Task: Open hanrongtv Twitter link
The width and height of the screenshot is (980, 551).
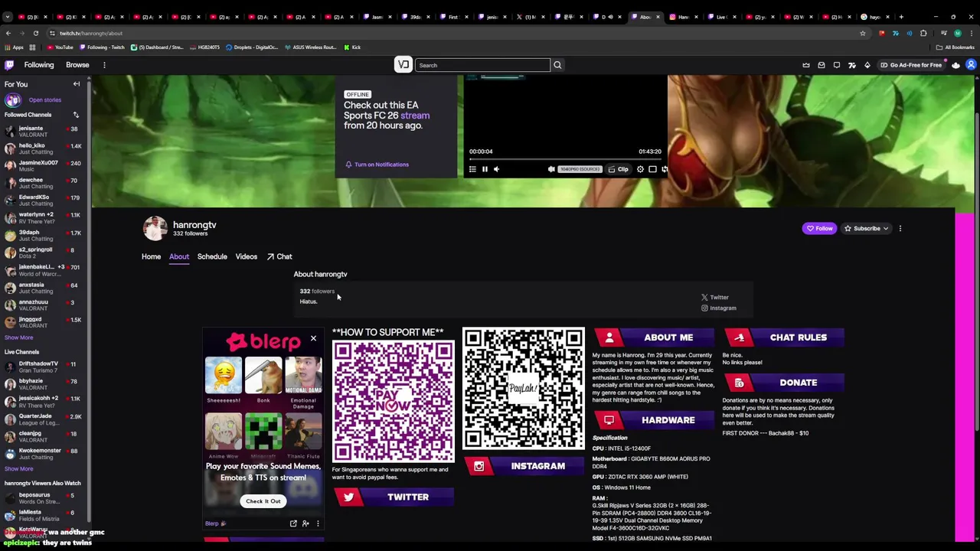Action: pos(715,297)
